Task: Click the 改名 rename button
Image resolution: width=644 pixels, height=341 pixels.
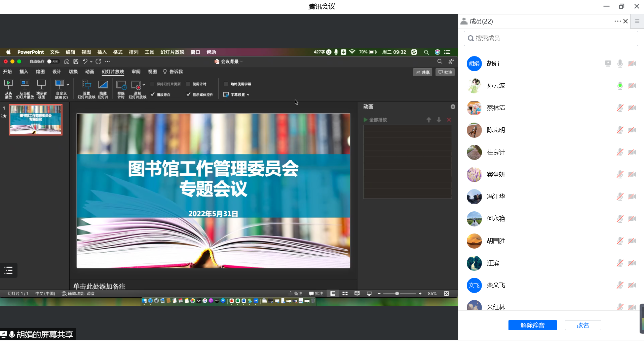Action: (583, 325)
